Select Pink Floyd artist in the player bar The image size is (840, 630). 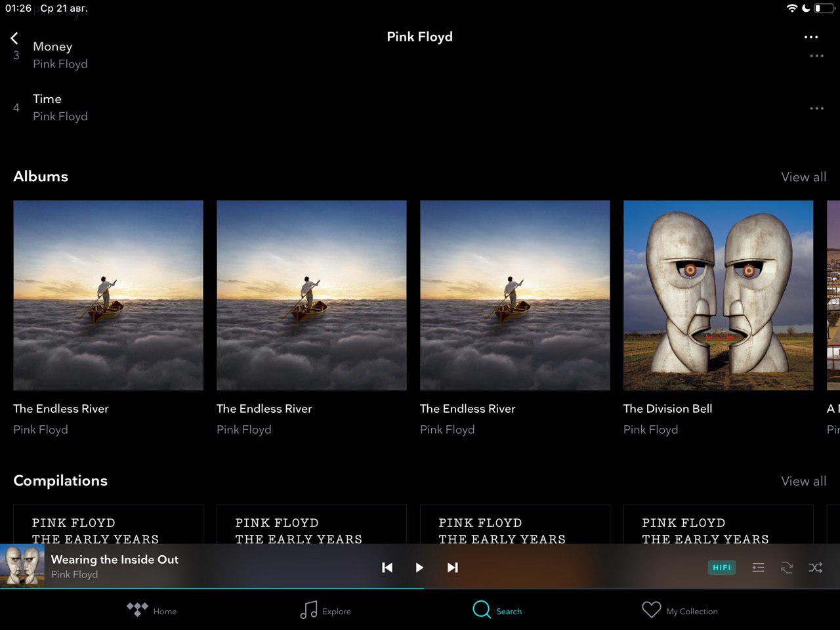coord(74,575)
